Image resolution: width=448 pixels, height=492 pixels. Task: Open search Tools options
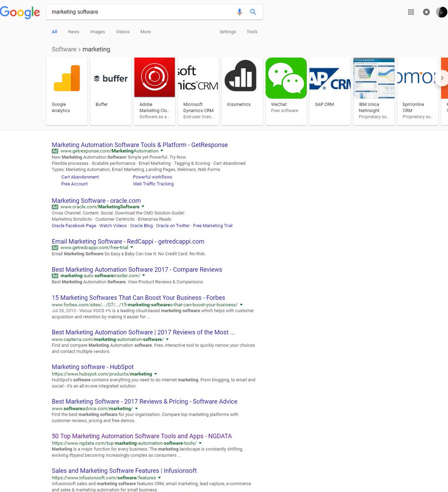252,32
